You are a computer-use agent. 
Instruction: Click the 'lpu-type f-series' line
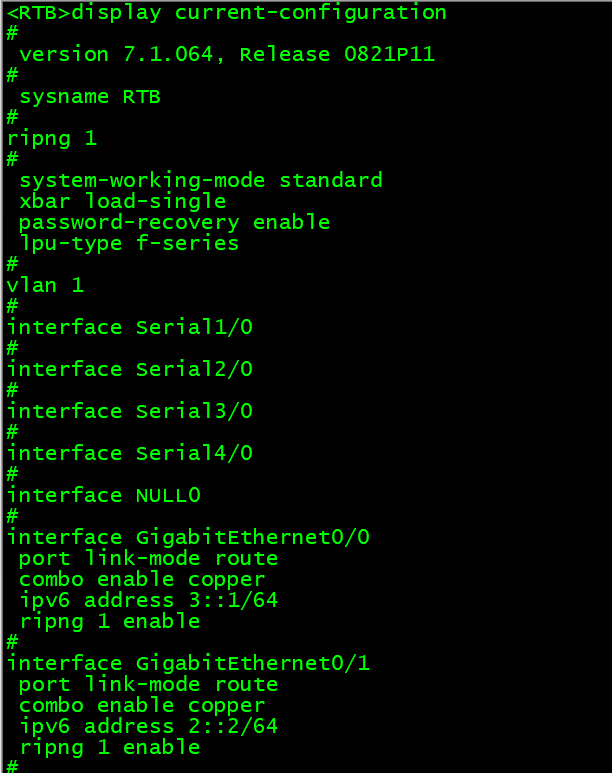(x=128, y=244)
